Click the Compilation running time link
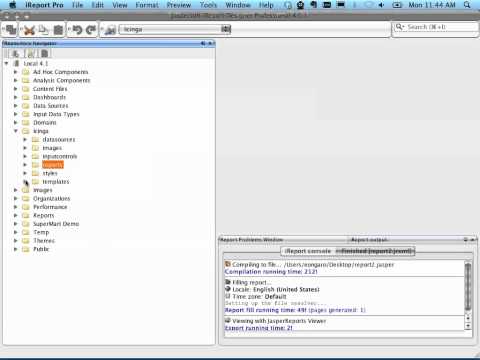 point(271,272)
